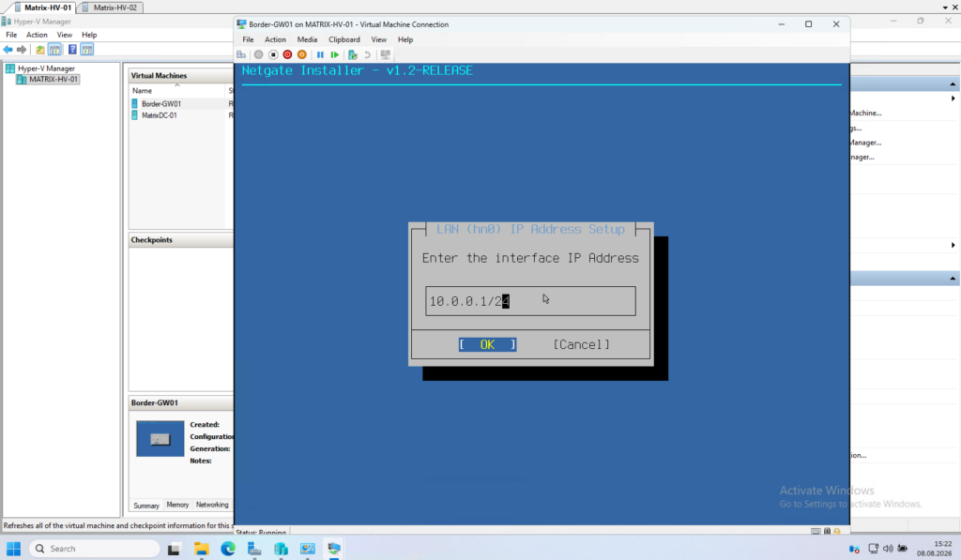The height and width of the screenshot is (560, 961).
Task: Open the Summary tab for Border-GW01
Action: click(x=146, y=506)
